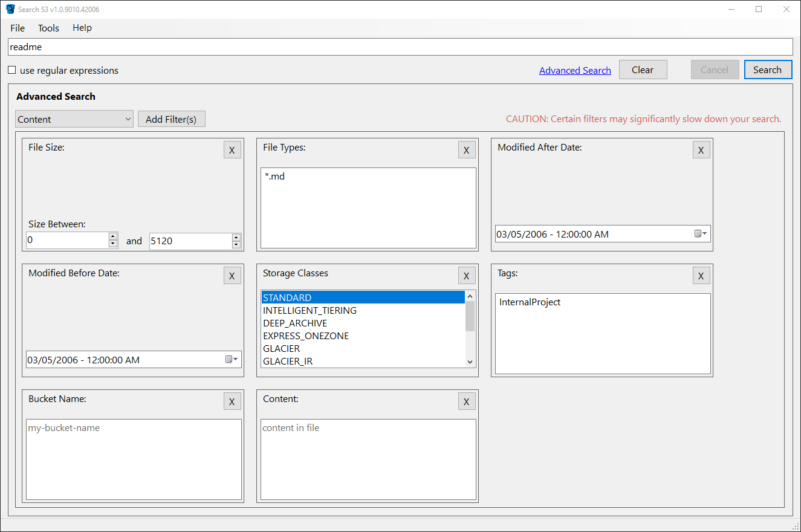
Task: Click the Tags box containing InternalProject
Action: 603,334
